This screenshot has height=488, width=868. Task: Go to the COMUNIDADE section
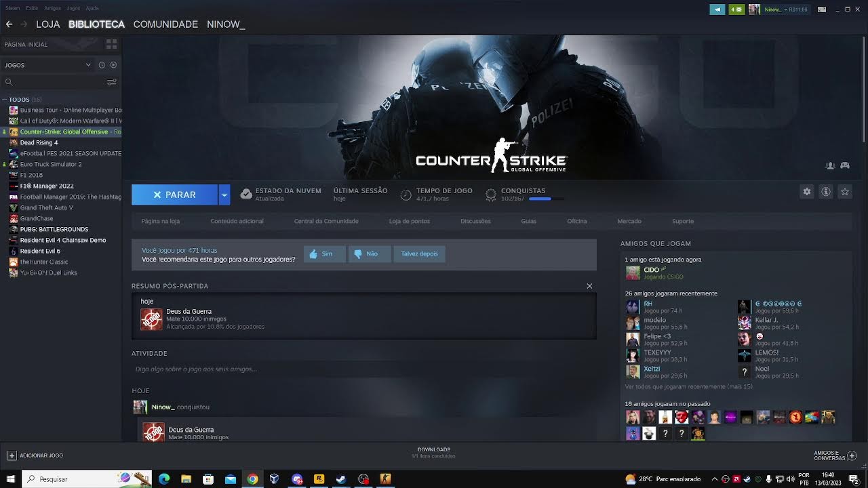pos(165,24)
